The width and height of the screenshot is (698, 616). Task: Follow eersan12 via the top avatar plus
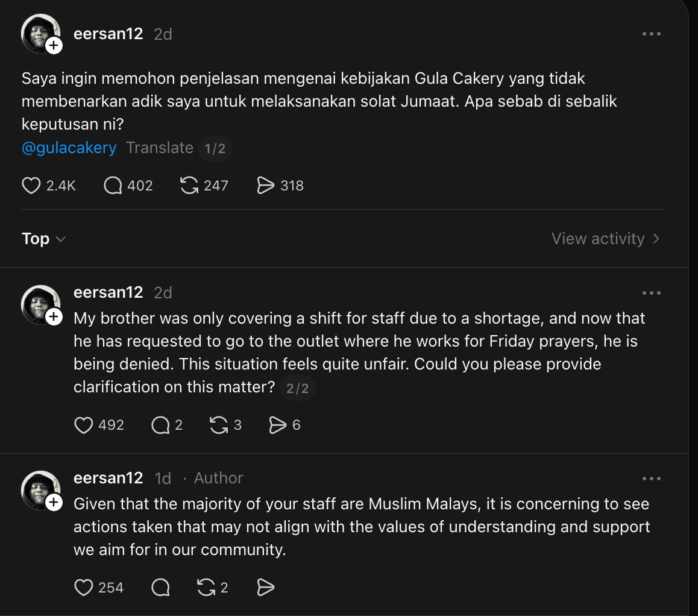point(54,45)
